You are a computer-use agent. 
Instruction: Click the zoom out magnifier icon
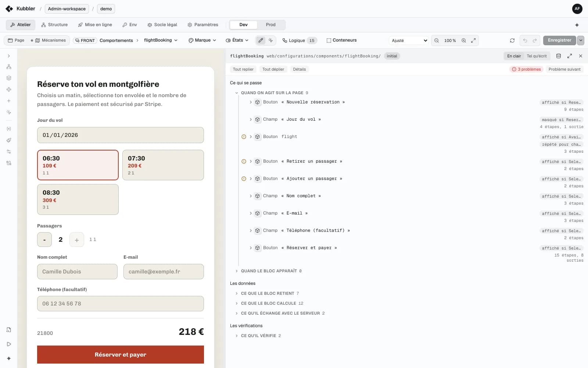tap(437, 40)
